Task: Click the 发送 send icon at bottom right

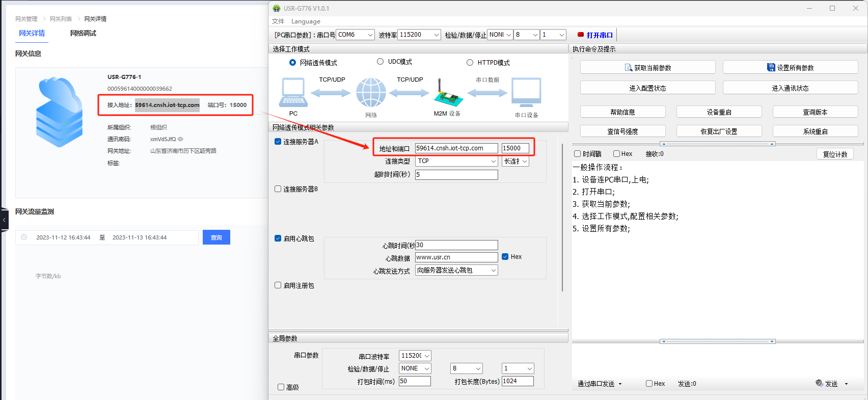Action: [x=819, y=383]
